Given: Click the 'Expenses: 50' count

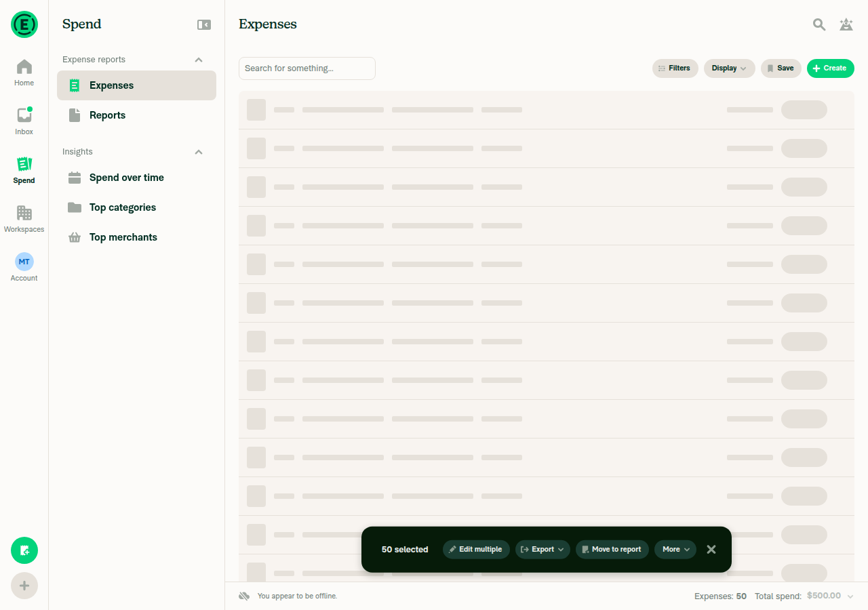Looking at the screenshot, I should pos(720,596).
